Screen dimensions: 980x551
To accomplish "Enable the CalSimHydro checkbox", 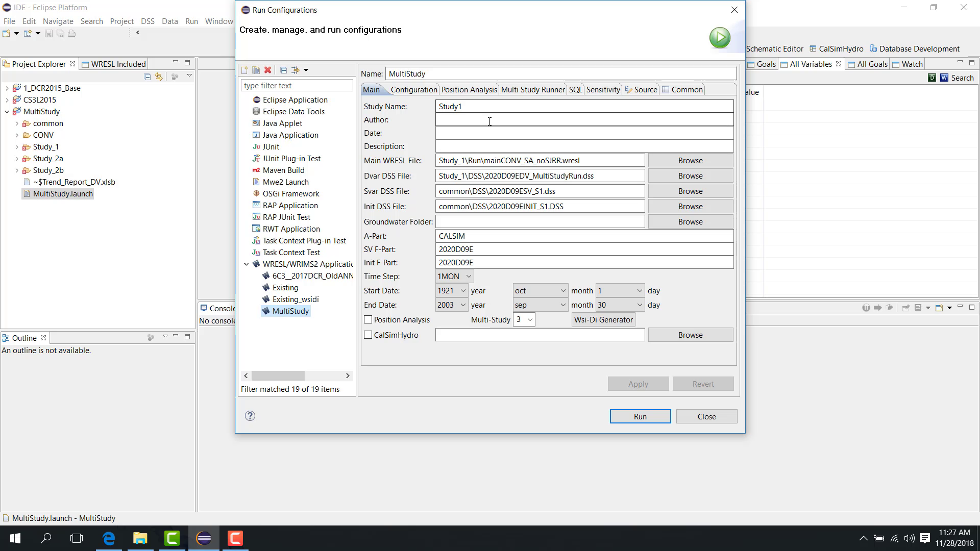I will tap(368, 335).
